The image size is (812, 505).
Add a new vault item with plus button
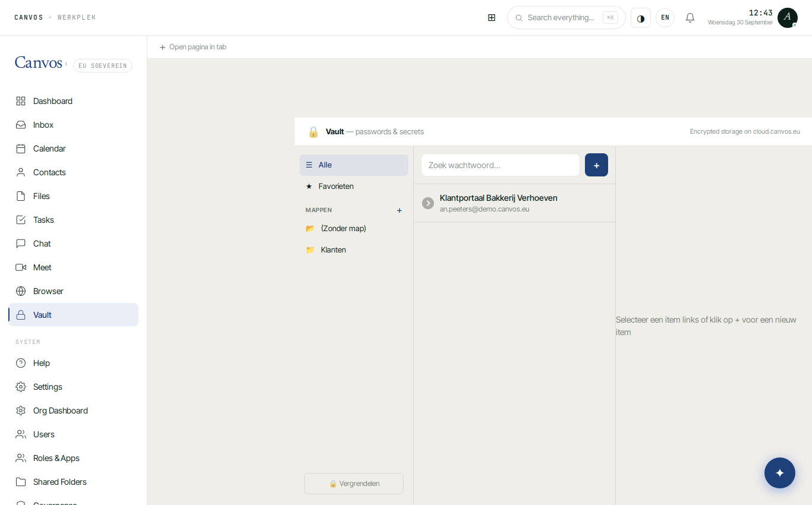tap(596, 165)
